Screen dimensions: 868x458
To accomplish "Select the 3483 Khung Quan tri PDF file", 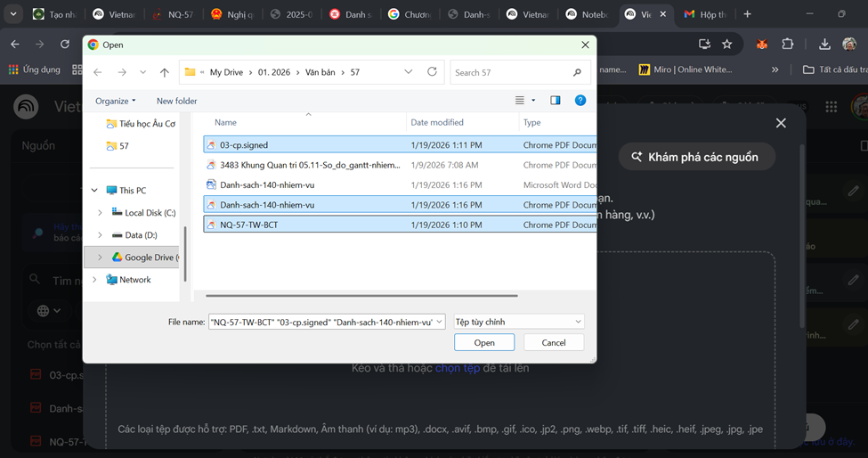I will pos(309,165).
